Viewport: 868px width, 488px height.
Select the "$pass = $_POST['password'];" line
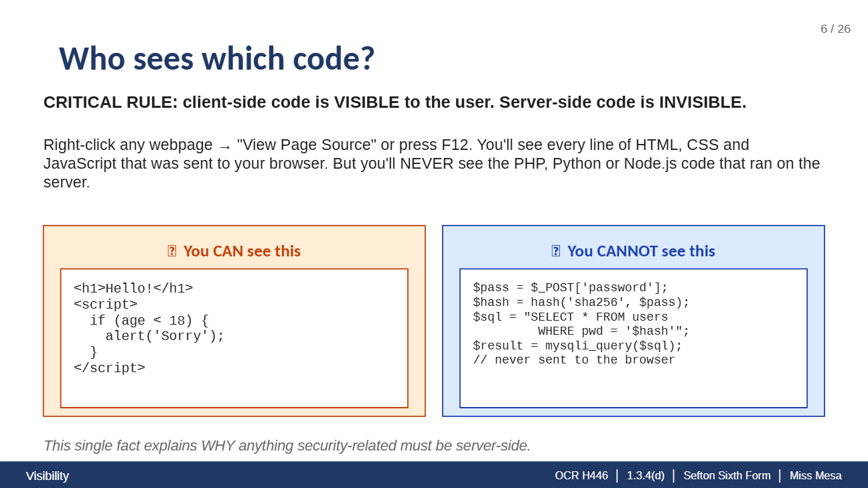pyautogui.click(x=571, y=288)
